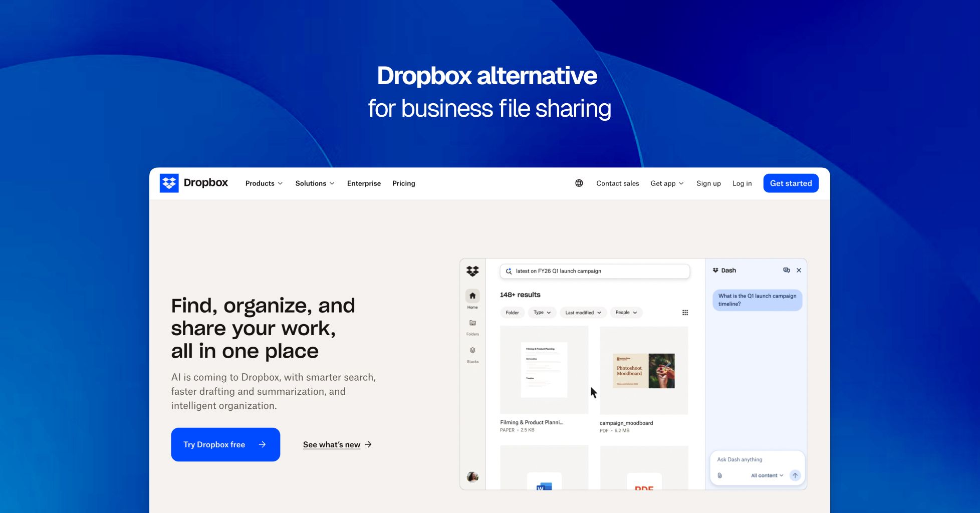Open the campaign_moodboard thumbnail
Viewport: 980px width, 513px height.
click(644, 370)
